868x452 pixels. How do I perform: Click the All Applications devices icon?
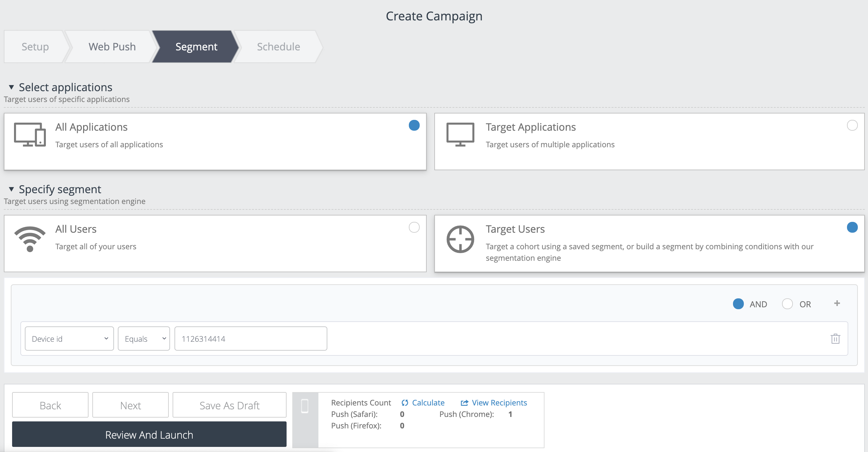30,135
